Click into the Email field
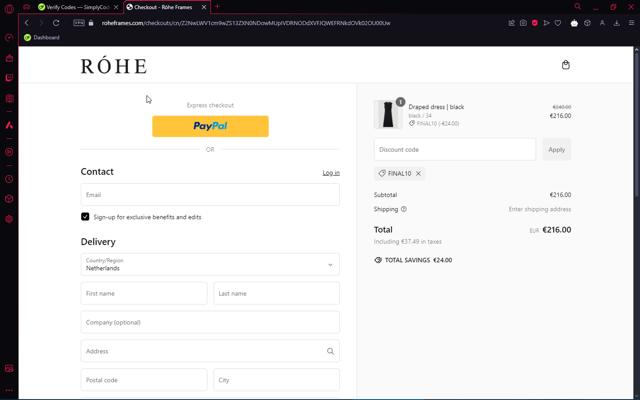 pos(210,195)
